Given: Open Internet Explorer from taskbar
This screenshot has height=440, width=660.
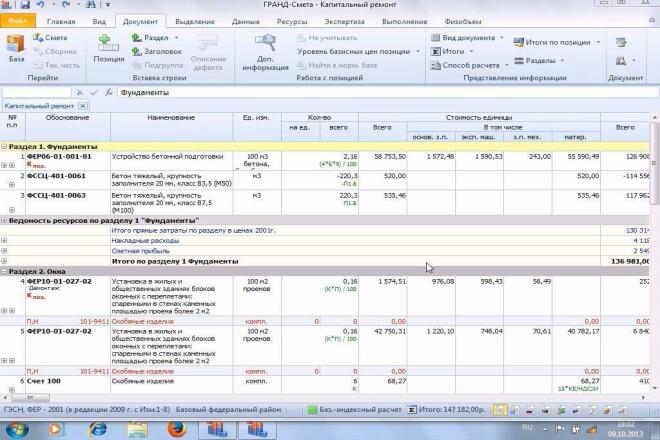Looking at the screenshot, I should point(98,429).
